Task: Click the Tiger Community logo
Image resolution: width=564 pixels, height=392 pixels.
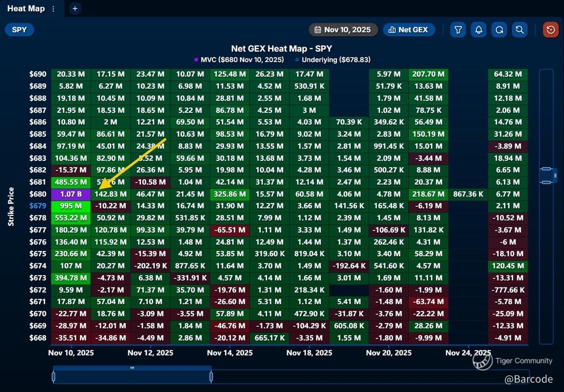Action: (483, 361)
